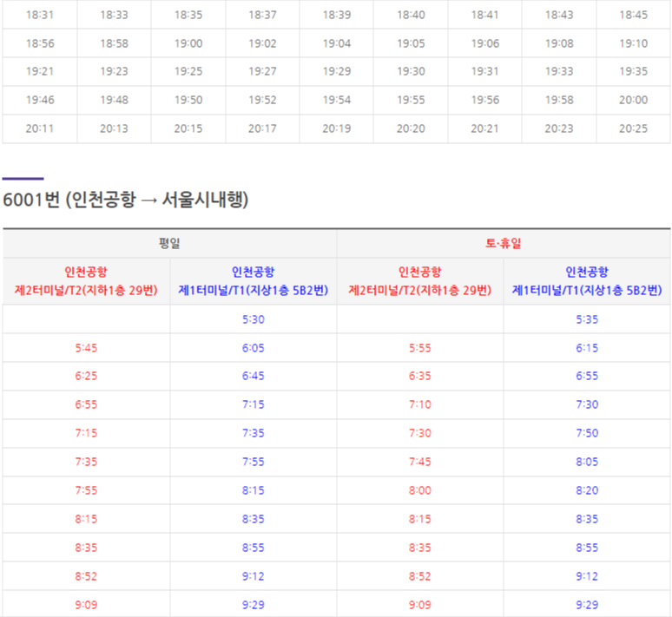672x617 pixels.
Task: Click the 19:25 time cell
Action: (x=188, y=71)
